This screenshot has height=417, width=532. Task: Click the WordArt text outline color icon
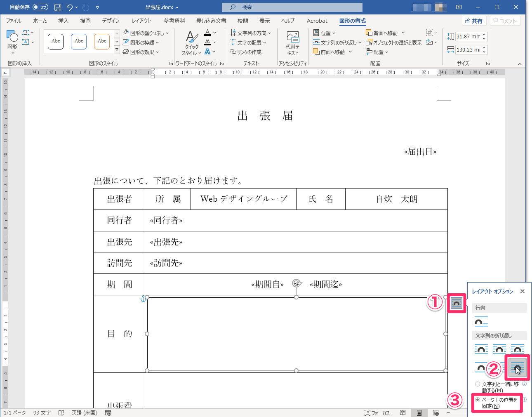208,42
